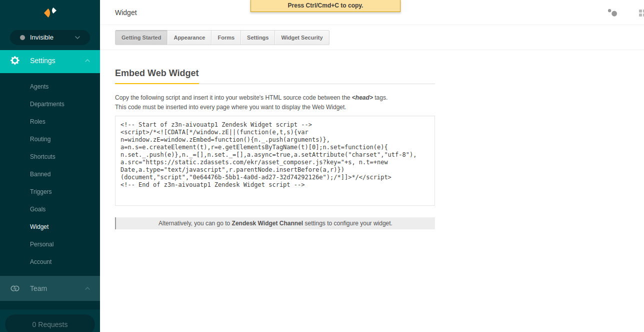The image size is (644, 332).
Task: Open Banned settings page
Action: pyautogui.click(x=40, y=174)
